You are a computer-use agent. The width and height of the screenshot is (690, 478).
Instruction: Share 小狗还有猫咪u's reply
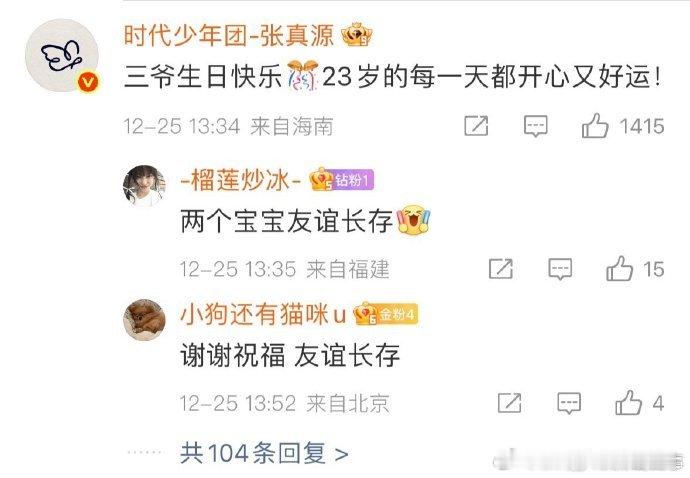tap(510, 402)
